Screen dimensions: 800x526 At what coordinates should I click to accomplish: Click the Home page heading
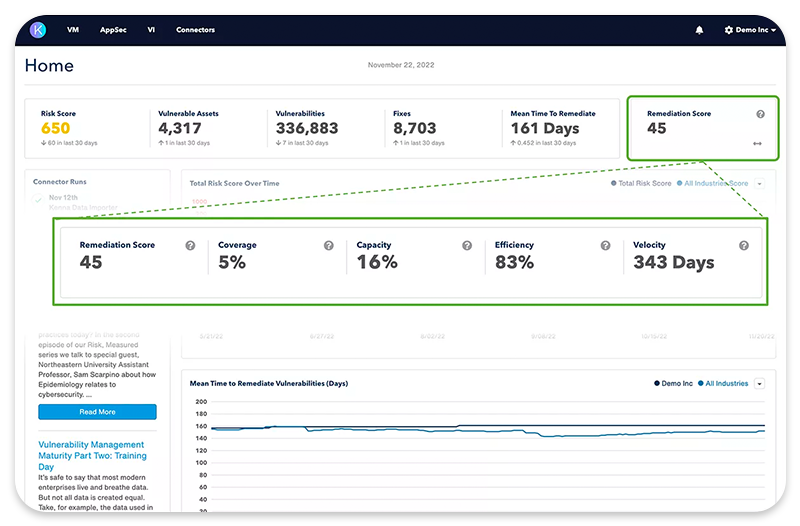49,66
